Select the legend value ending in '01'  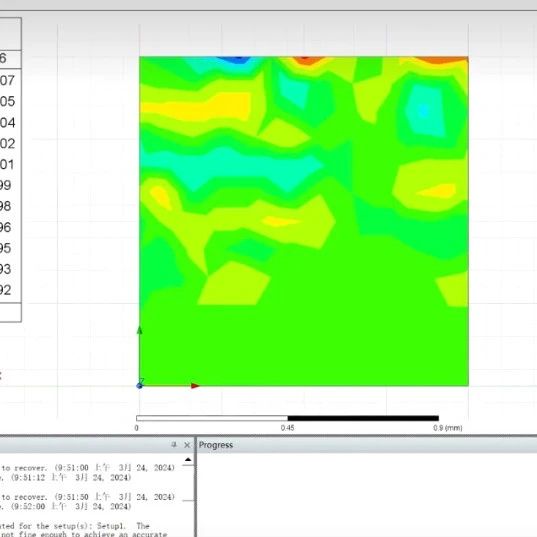pyautogui.click(x=7, y=165)
